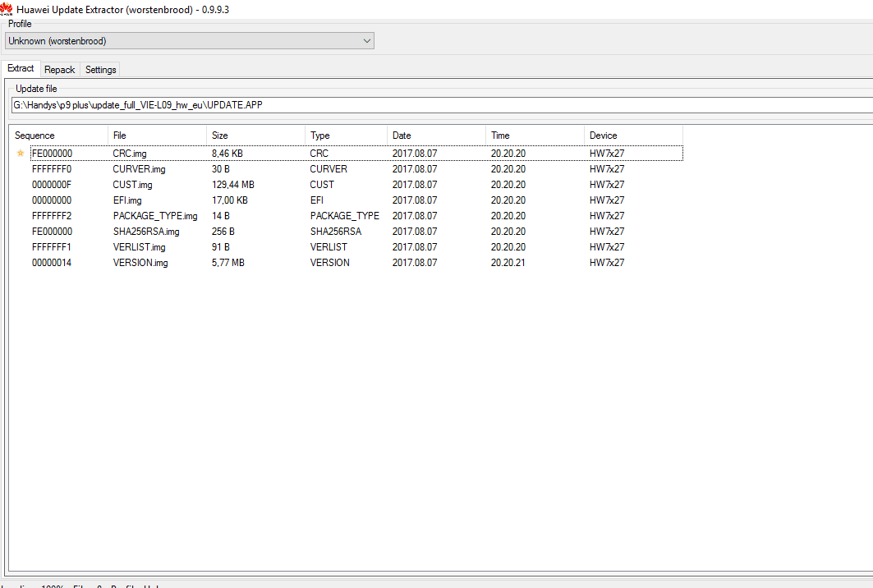
Task: Click the 14 B size cell
Action: click(220, 215)
